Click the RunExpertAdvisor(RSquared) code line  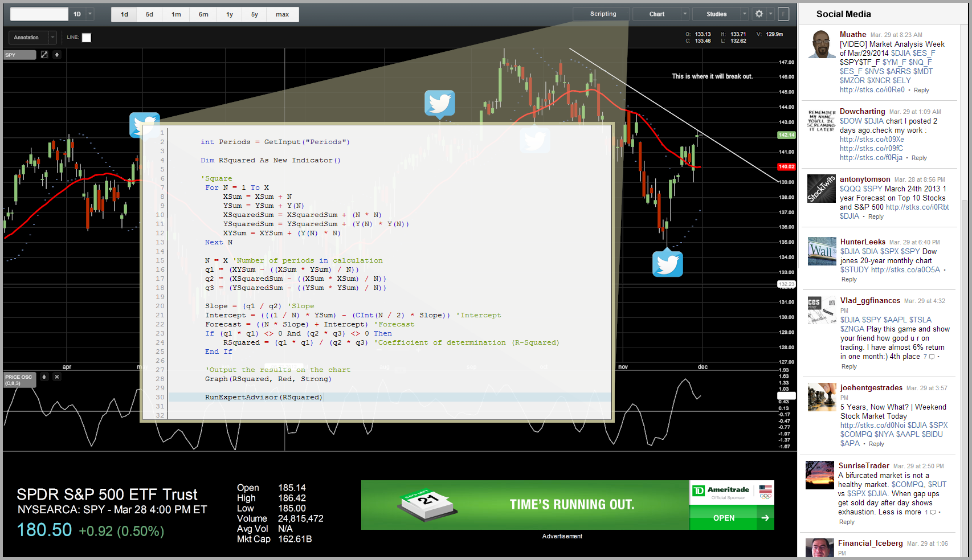264,397
